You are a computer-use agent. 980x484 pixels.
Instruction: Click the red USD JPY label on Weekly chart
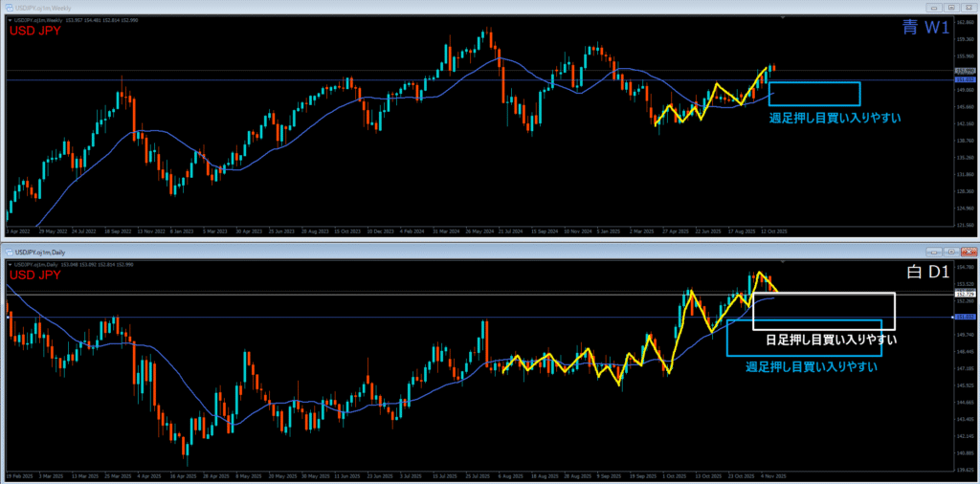[34, 32]
